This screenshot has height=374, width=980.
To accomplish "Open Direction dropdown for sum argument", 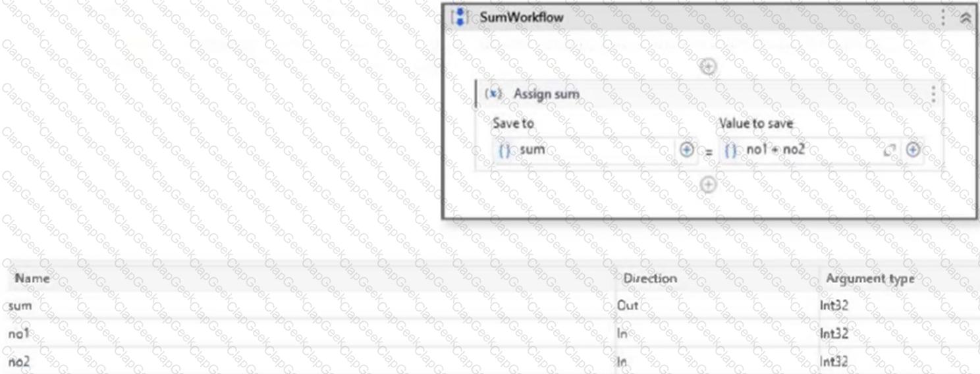I will 715,306.
